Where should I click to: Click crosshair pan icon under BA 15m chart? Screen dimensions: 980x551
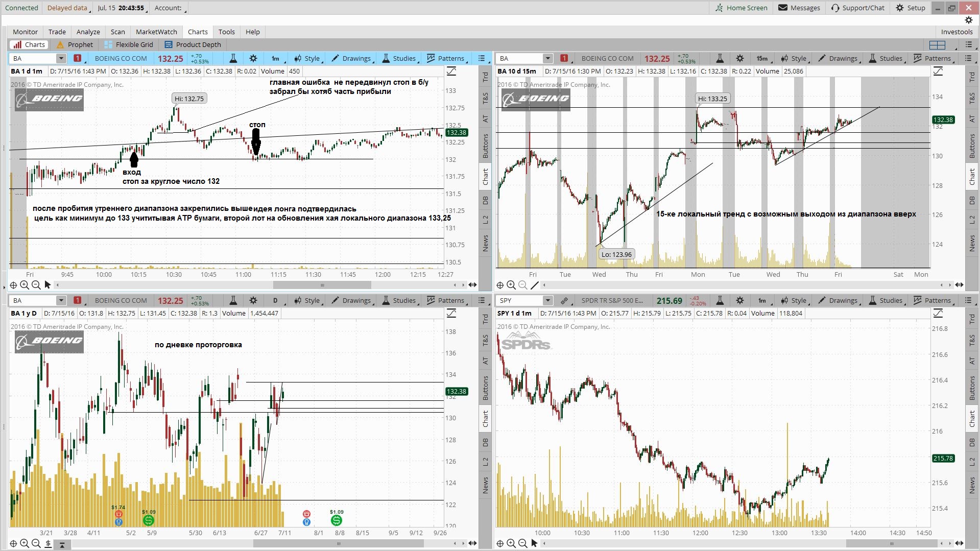(x=500, y=285)
